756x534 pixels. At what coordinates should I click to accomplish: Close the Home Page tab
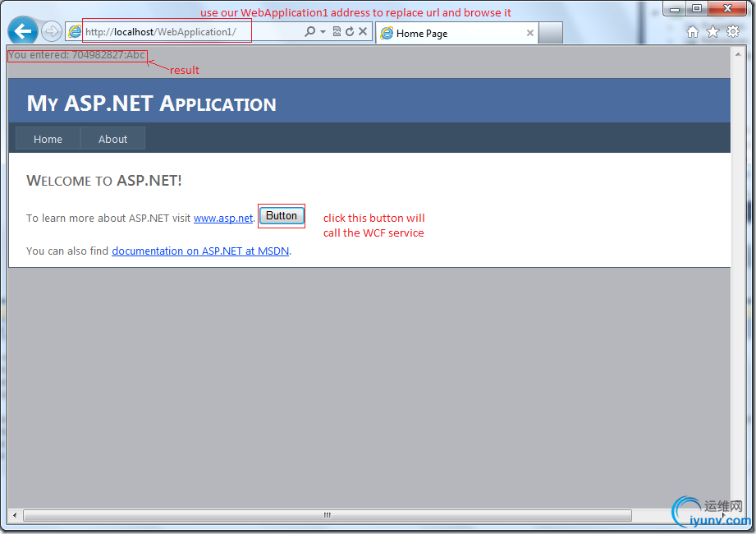click(x=530, y=33)
